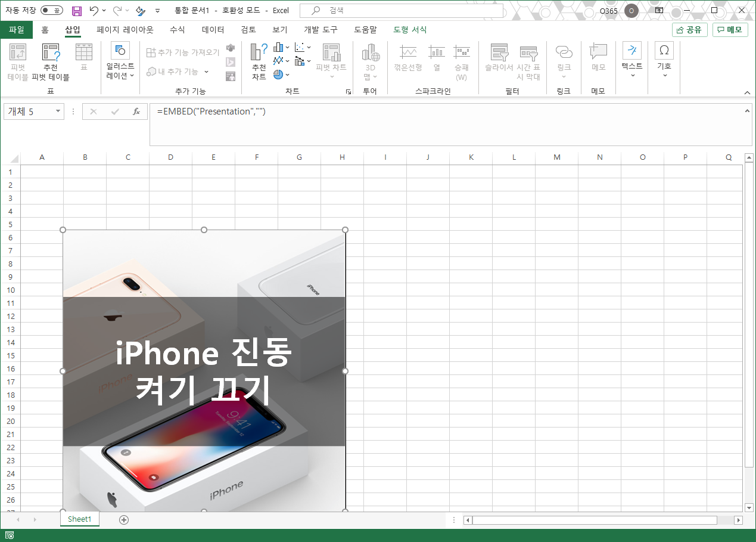Image resolution: width=756 pixels, height=542 pixels.
Task: Switch to the 개발 도구 tab
Action: click(321, 30)
